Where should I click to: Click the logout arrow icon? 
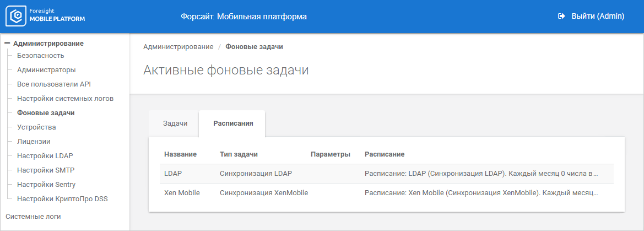point(561,17)
